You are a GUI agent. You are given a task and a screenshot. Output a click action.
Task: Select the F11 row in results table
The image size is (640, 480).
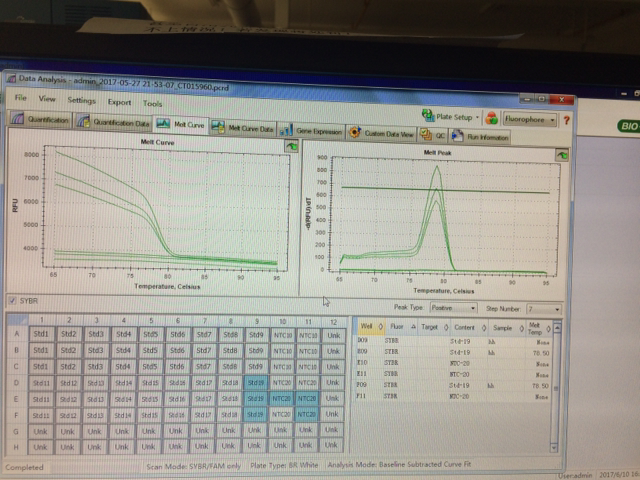point(453,396)
